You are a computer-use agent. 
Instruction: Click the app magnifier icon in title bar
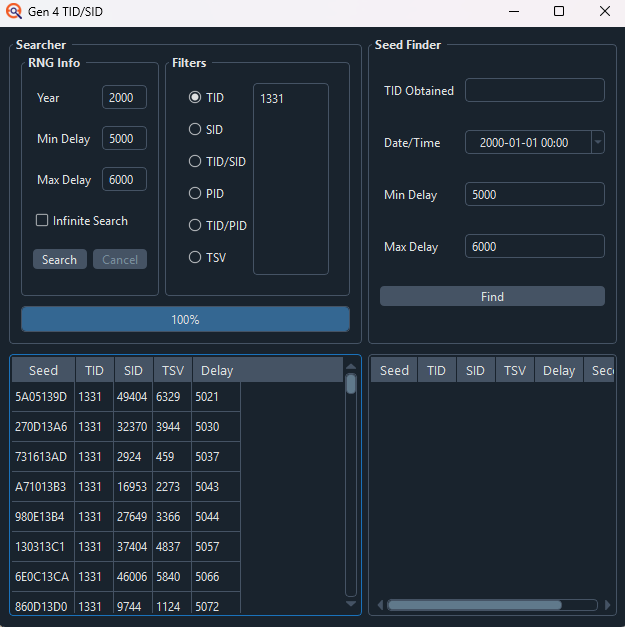(14, 11)
